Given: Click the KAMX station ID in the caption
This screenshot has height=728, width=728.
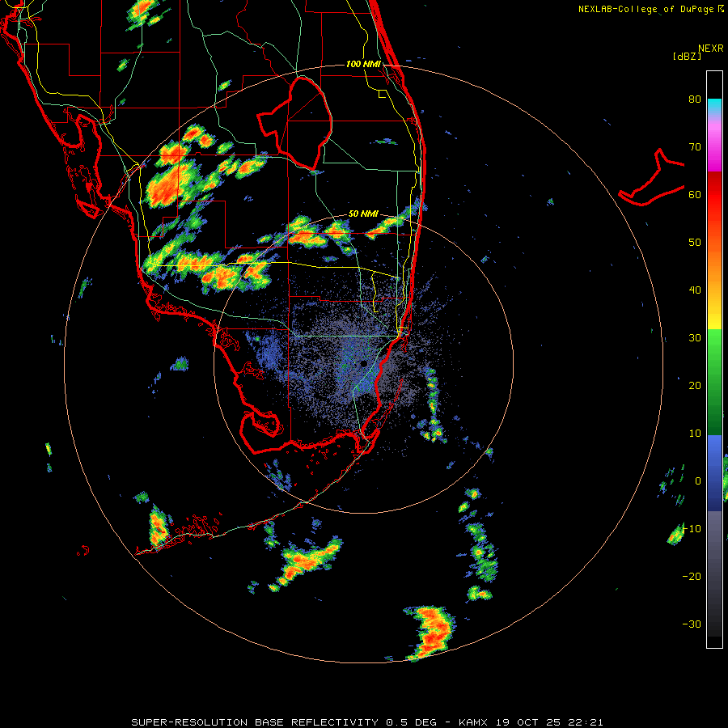Looking at the screenshot, I should (473, 722).
